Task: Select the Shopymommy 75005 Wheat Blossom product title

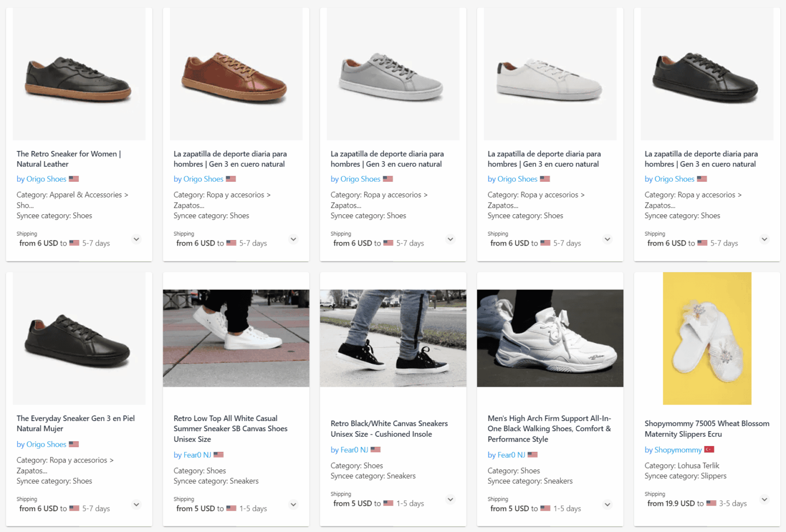Action: [706, 429]
